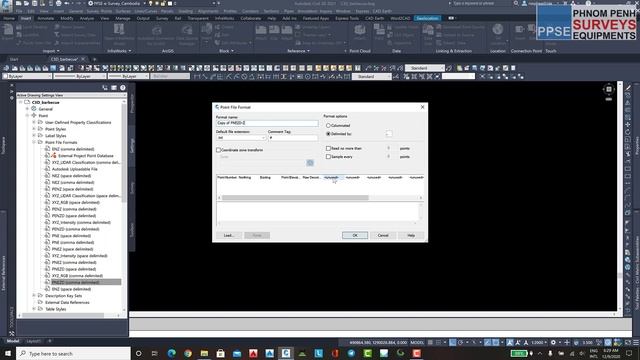Click the Delimited by character field
Screen dimensions: 640x360
389,133
